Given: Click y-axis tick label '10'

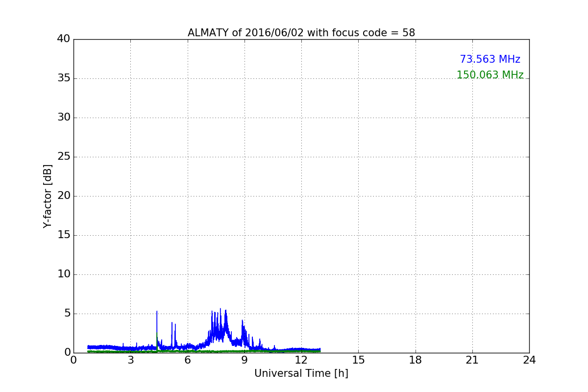Looking at the screenshot, I should (x=64, y=274).
